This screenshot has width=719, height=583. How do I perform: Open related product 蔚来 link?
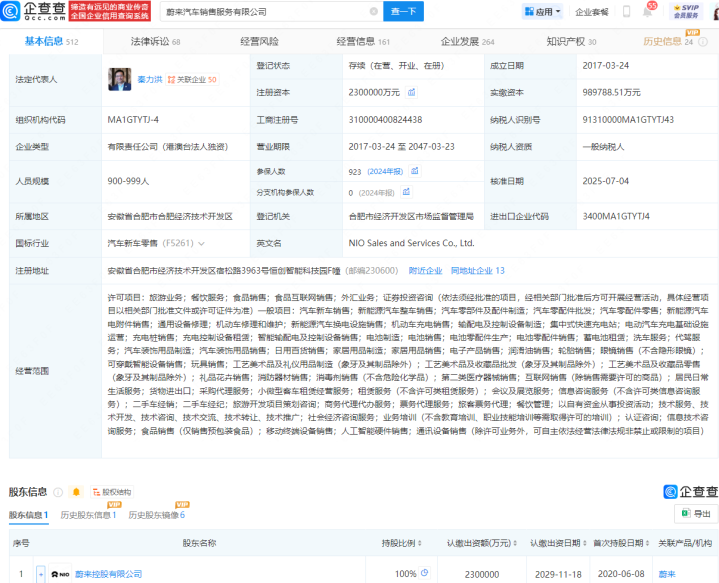point(667,574)
